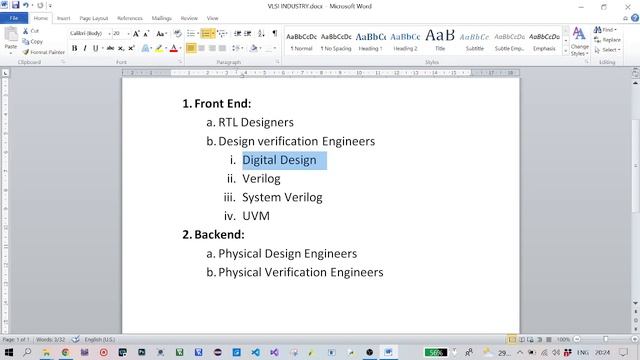Open the font size dropdown showing 20
The image size is (640, 360).
[x=128, y=33]
